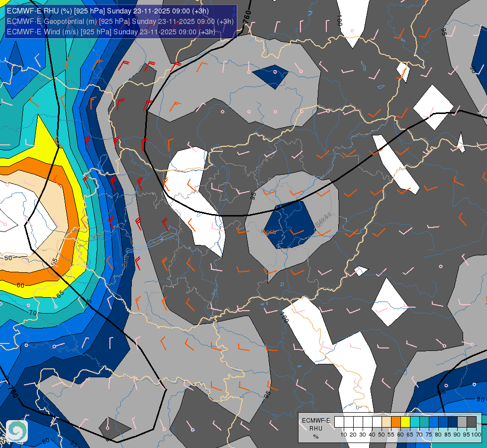Click the legend title ECMWF-E RHU %
487x448 pixels.
click(x=316, y=429)
